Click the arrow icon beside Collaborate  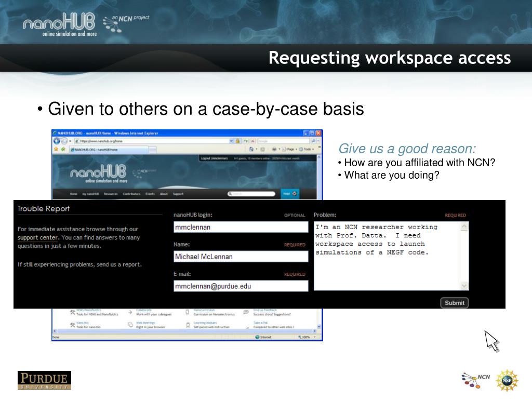(x=130, y=312)
